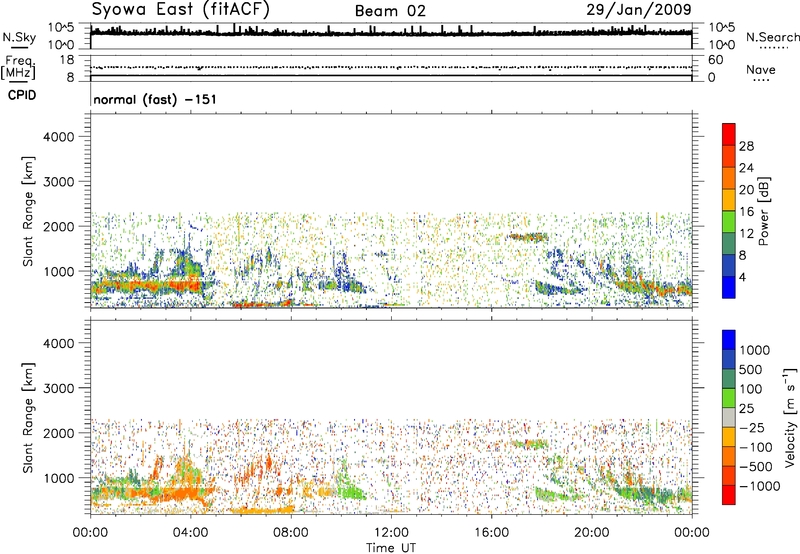The width and height of the screenshot is (800, 554).
Task: Click the 'Freq. [MHz]' axis label
Action: click(18, 67)
